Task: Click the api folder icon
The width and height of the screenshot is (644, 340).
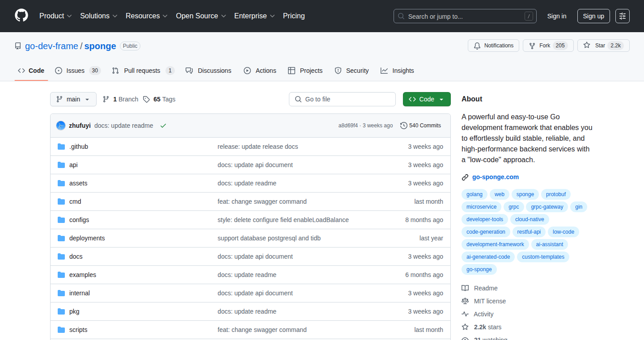Action: (61, 165)
